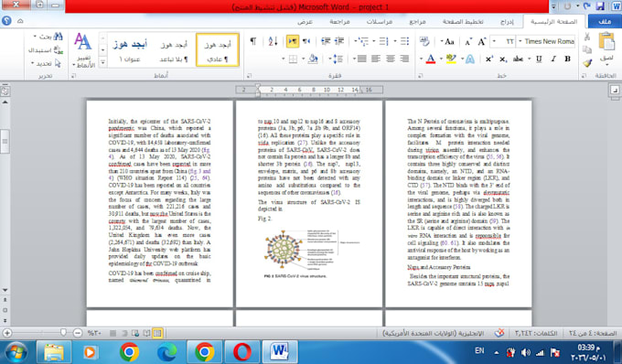Apply strikethrough (abc) formatting
The image size is (622, 364).
[518, 59]
